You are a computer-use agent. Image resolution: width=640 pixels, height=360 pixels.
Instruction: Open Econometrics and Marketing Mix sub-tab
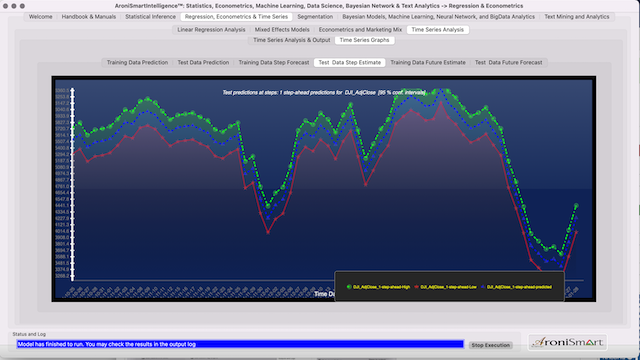point(360,30)
